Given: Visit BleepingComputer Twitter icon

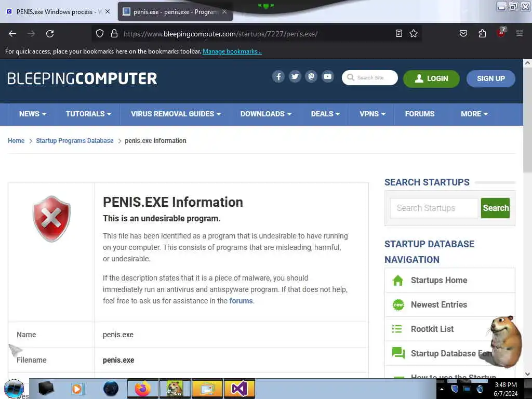Looking at the screenshot, I should tap(295, 77).
